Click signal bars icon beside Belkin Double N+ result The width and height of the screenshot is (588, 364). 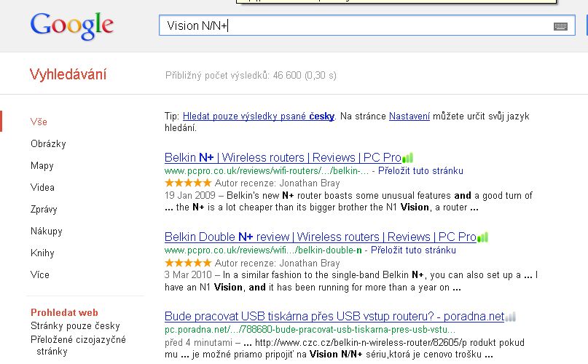pyautogui.click(x=483, y=237)
